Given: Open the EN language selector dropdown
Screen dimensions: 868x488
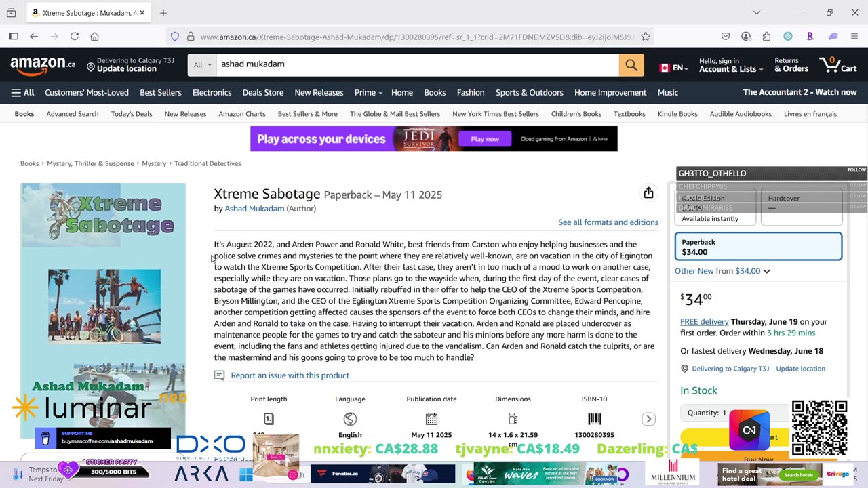Looking at the screenshot, I should click(674, 68).
